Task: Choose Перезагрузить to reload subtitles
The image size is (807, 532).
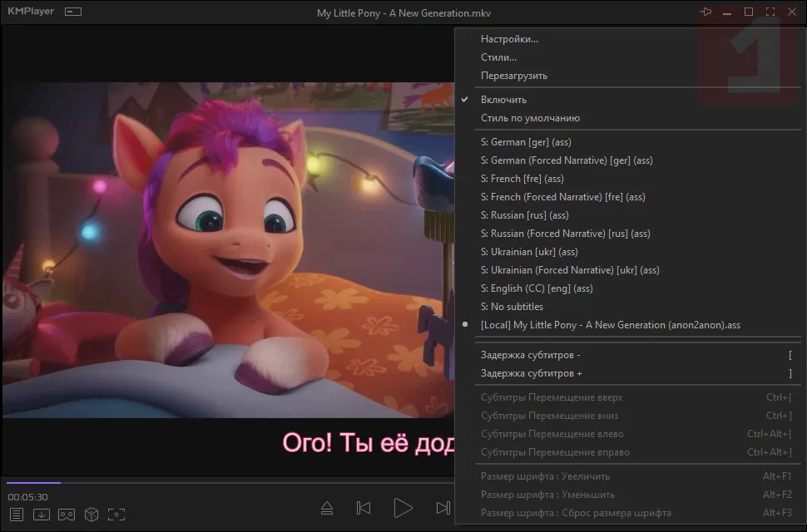Action: (x=628, y=76)
